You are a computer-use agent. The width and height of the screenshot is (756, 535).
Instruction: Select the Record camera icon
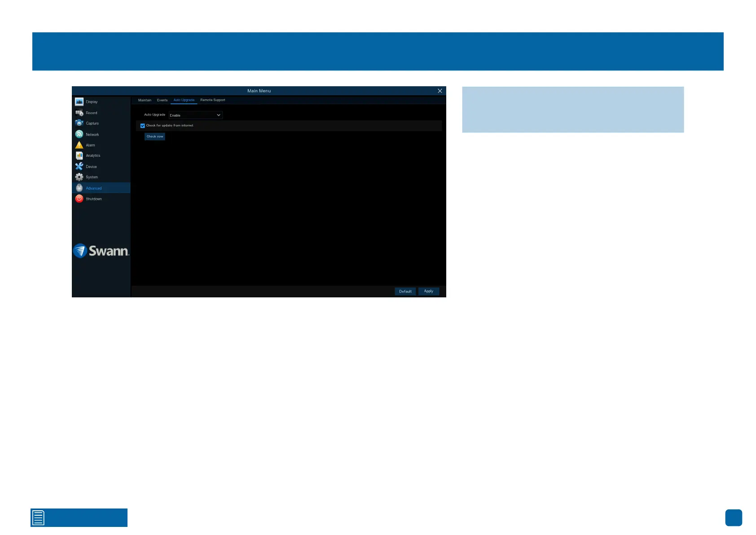[79, 113]
